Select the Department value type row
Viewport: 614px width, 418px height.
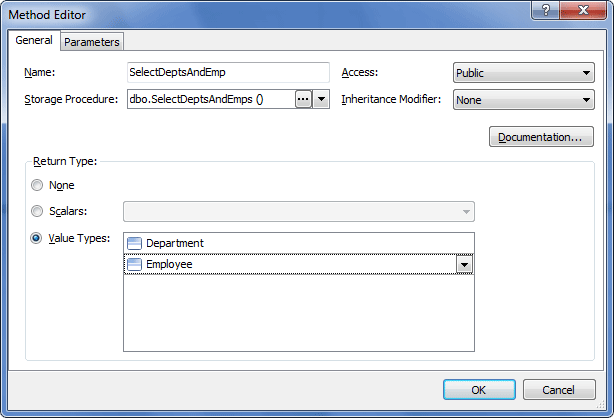click(x=299, y=243)
